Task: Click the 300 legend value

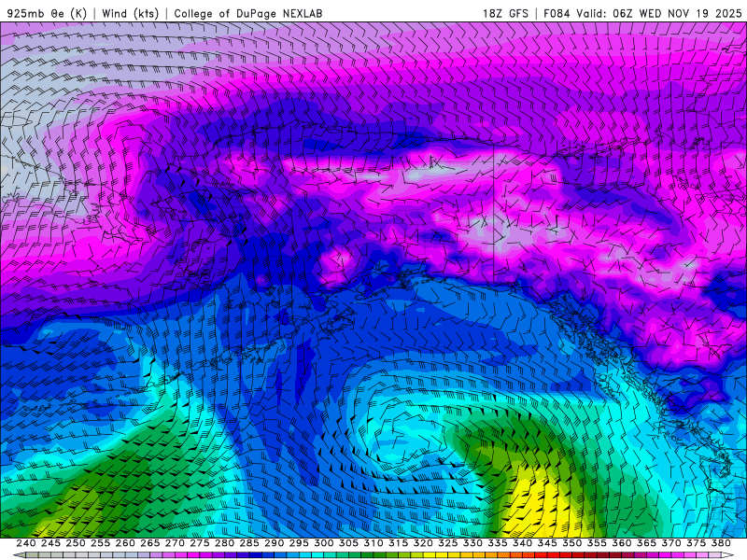Action: click(x=324, y=543)
